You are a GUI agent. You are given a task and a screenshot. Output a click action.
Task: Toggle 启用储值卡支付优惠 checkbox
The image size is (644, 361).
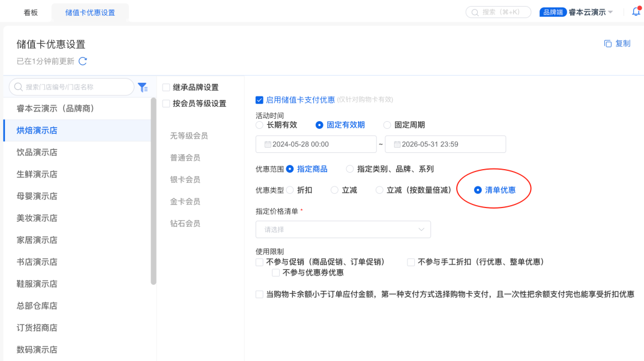259,100
